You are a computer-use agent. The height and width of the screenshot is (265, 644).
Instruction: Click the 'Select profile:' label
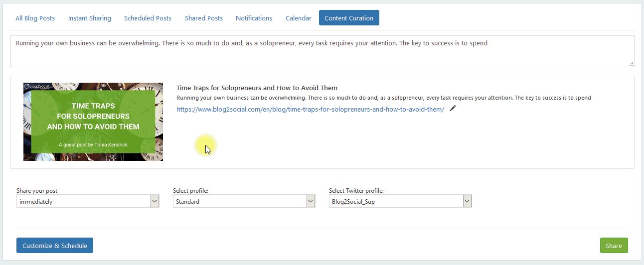point(190,191)
